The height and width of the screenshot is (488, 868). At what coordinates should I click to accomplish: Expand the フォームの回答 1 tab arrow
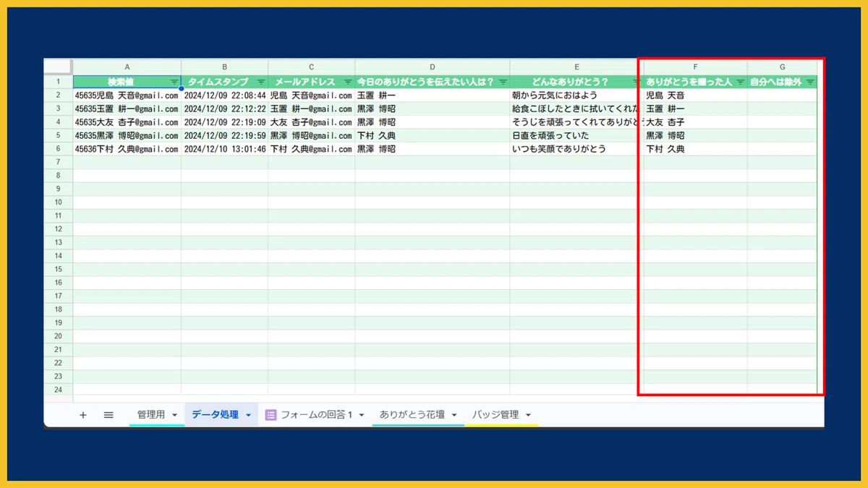pos(361,415)
